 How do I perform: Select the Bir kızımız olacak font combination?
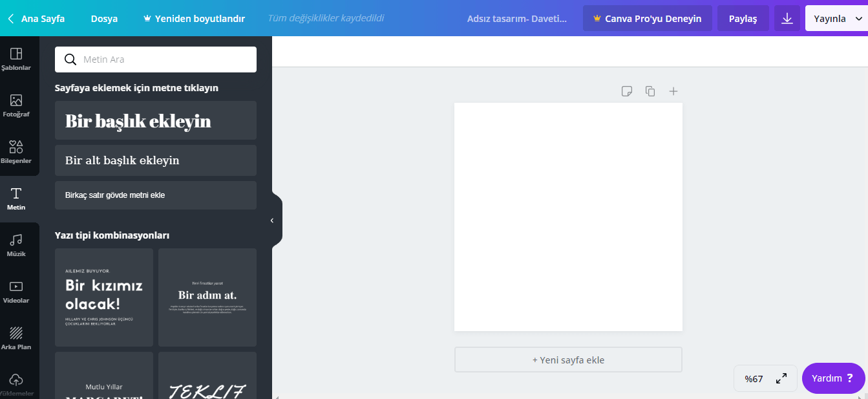[103, 297]
